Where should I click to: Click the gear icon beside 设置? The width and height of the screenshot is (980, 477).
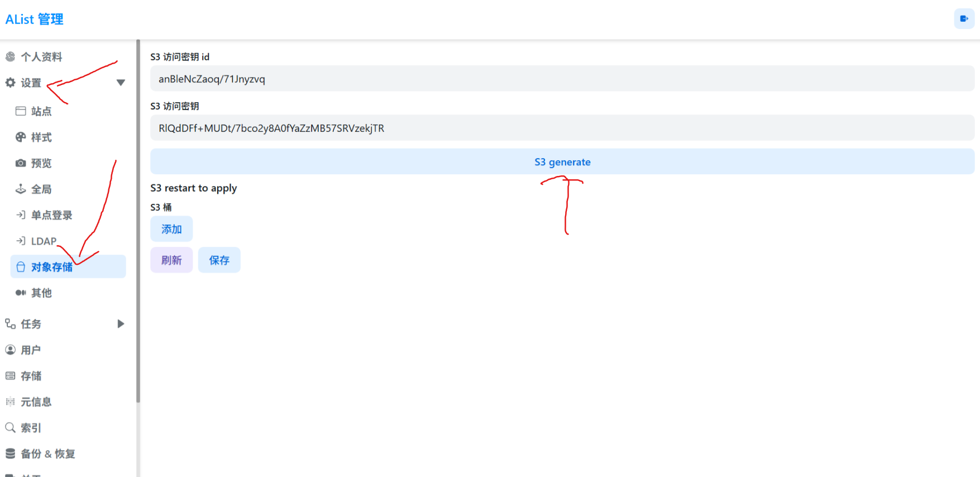click(10, 83)
